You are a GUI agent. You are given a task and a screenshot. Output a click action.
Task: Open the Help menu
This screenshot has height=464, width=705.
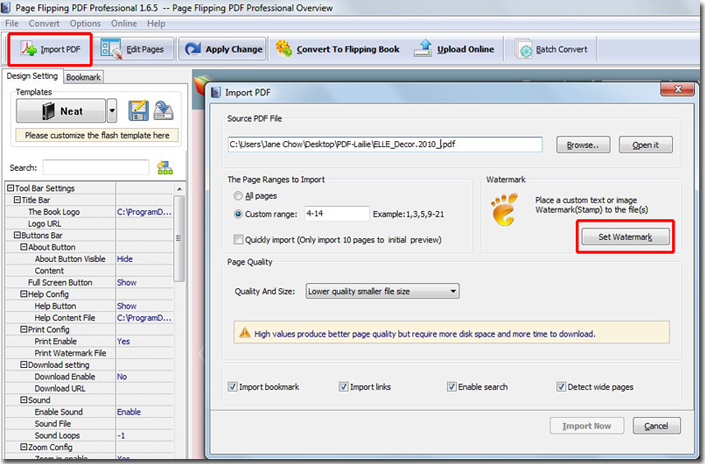click(x=156, y=23)
